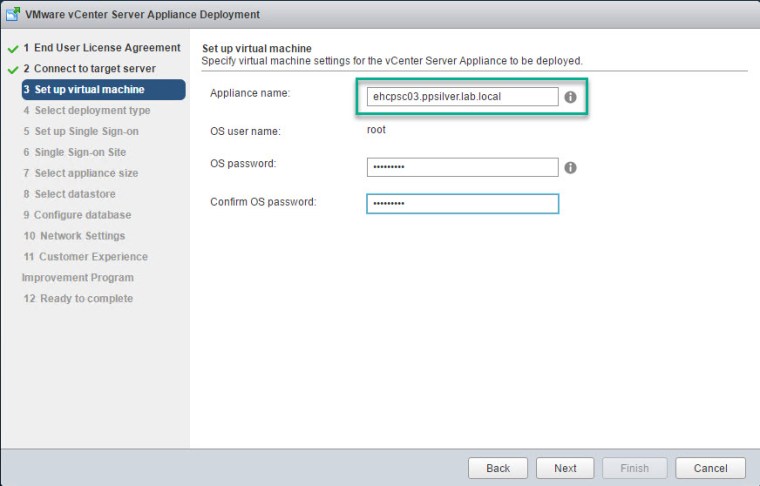Choose step 6 Single Sign-on Site
760x486 pixels.
(x=75, y=152)
